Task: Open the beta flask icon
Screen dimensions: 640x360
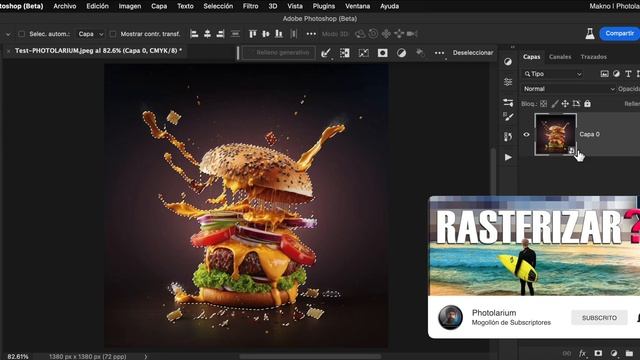Action: point(589,34)
